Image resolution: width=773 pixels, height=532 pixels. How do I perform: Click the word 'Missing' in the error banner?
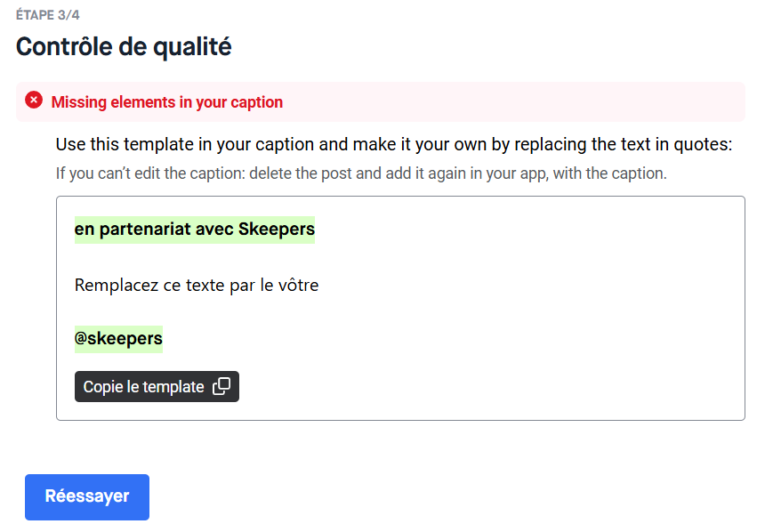[78, 102]
